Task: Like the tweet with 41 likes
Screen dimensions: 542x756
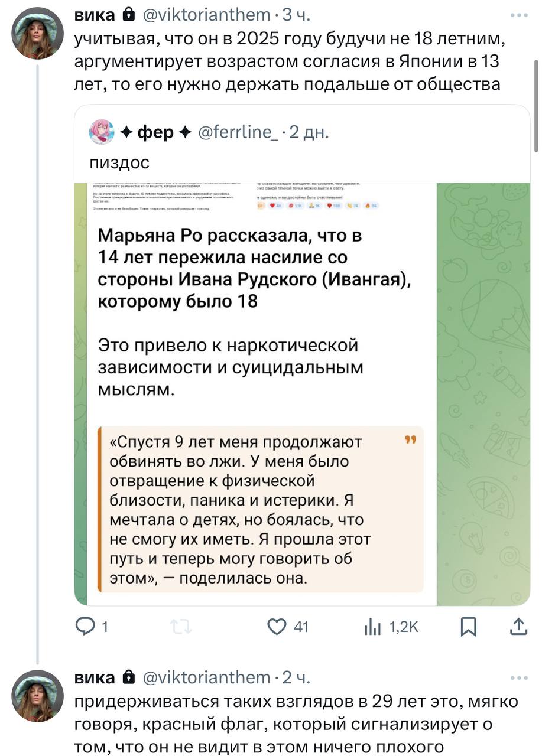Action: coord(277,627)
